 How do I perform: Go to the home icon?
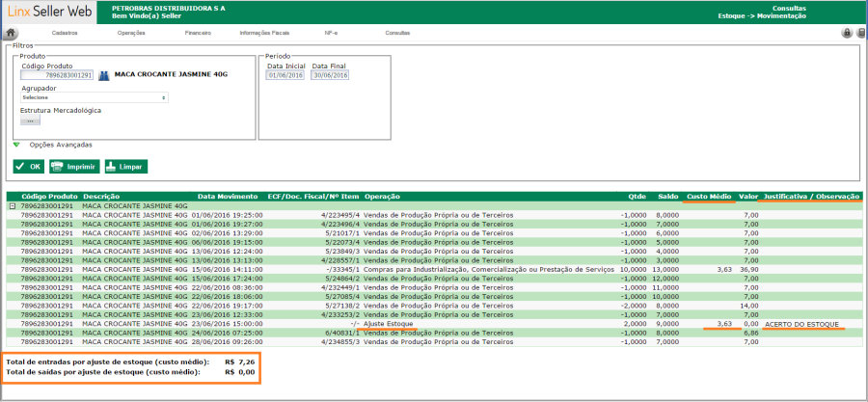point(10,33)
